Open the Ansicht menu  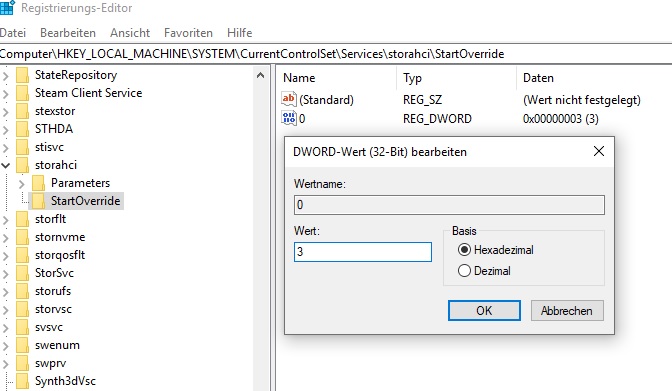click(130, 33)
